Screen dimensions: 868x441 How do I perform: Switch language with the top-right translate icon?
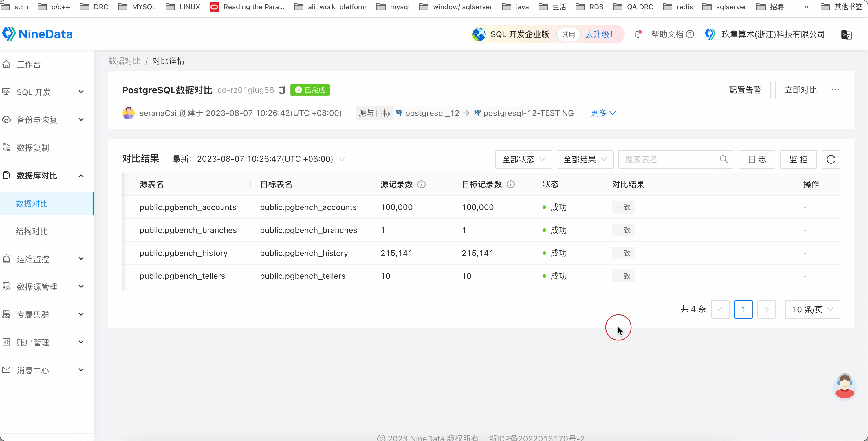[x=847, y=35]
